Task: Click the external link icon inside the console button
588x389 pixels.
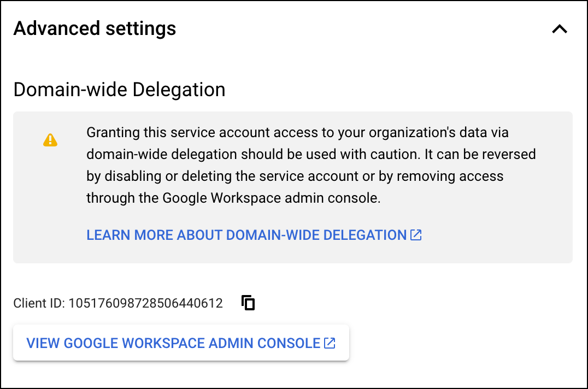Action: coord(329,343)
